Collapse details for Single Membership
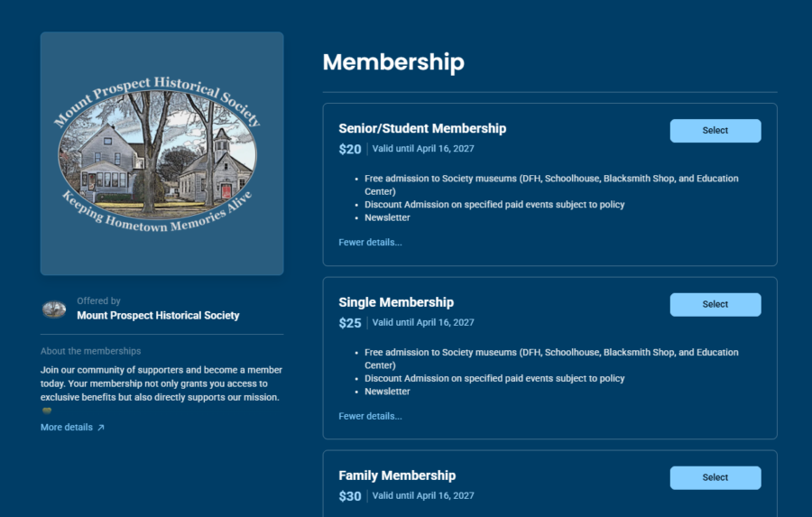This screenshot has height=517, width=812. tap(370, 417)
